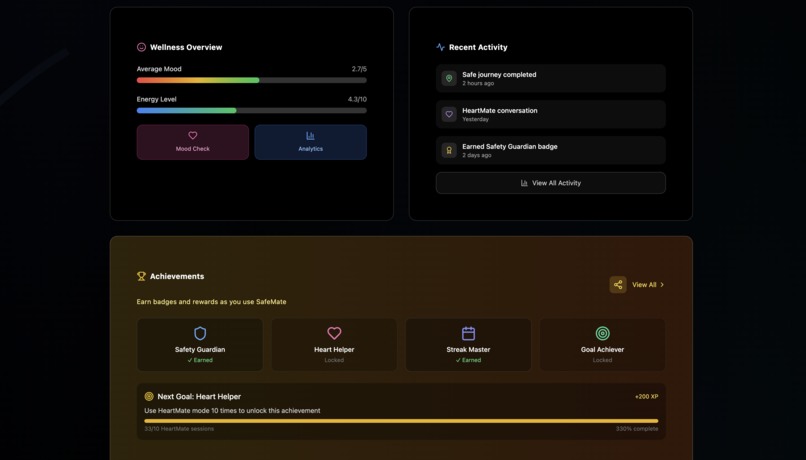Click "Next Goal: Heart Helper" heading
The image size is (806, 460).
tap(199, 397)
